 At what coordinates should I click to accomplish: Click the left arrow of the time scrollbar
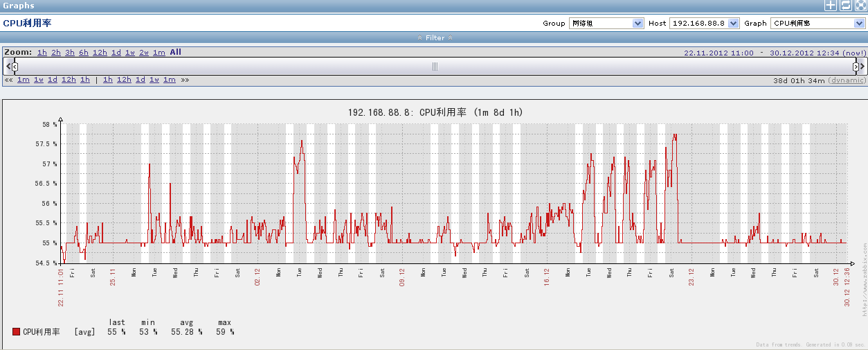click(8, 66)
